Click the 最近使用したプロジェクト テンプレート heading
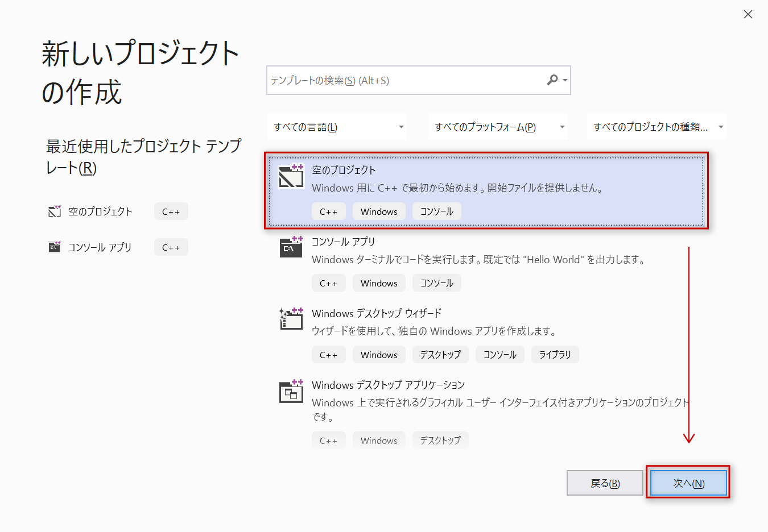This screenshot has width=768, height=532. [143, 156]
